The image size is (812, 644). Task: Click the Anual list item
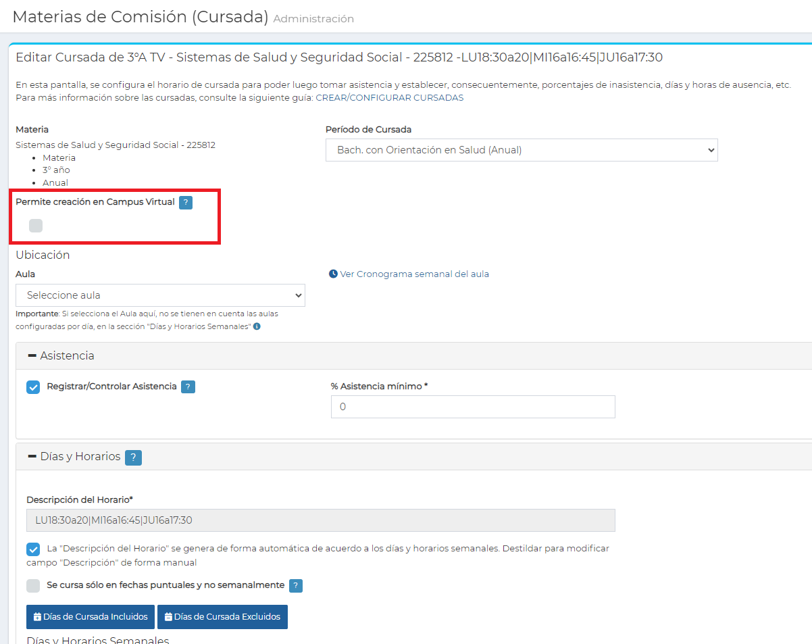tap(55, 182)
